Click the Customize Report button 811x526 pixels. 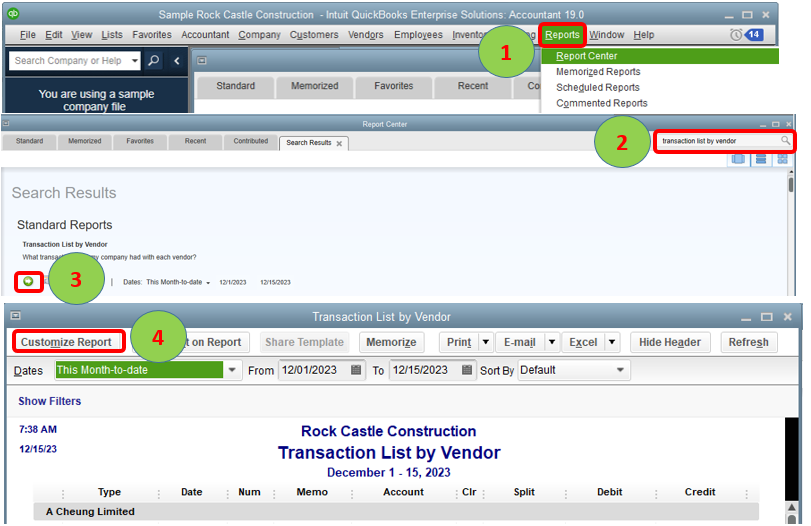[x=66, y=342]
